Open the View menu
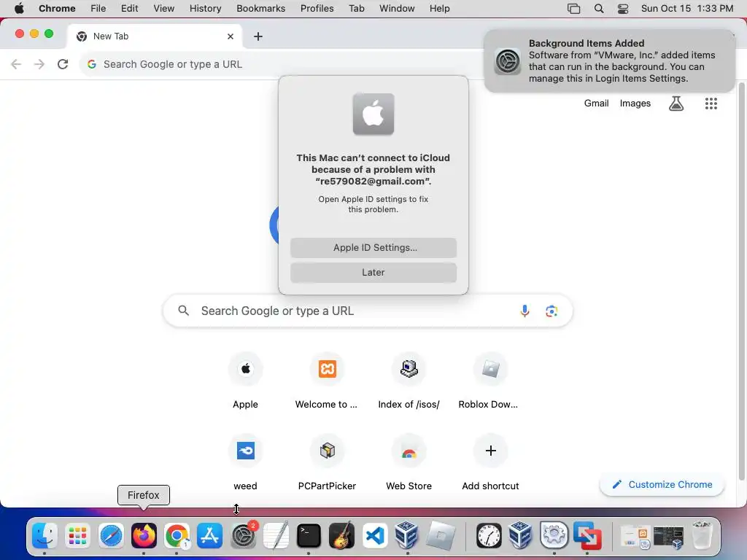 tap(164, 9)
